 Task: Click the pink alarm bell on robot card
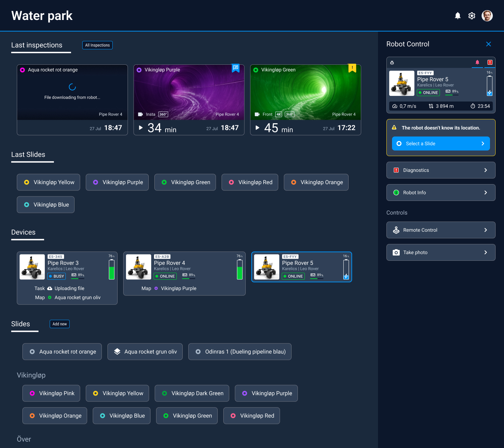click(477, 62)
